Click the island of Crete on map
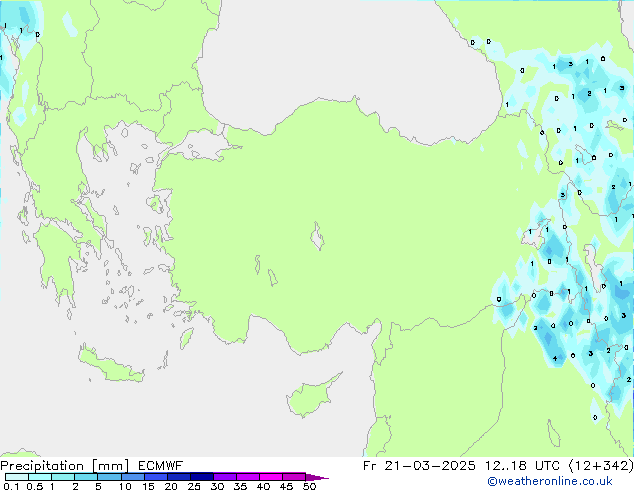The image size is (634, 490). pyautogui.click(x=111, y=366)
